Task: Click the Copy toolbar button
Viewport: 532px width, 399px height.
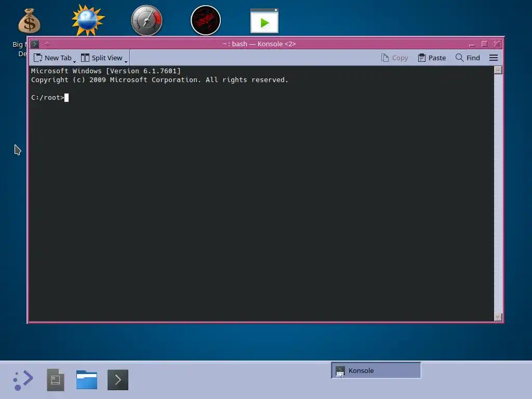Action: (x=394, y=58)
